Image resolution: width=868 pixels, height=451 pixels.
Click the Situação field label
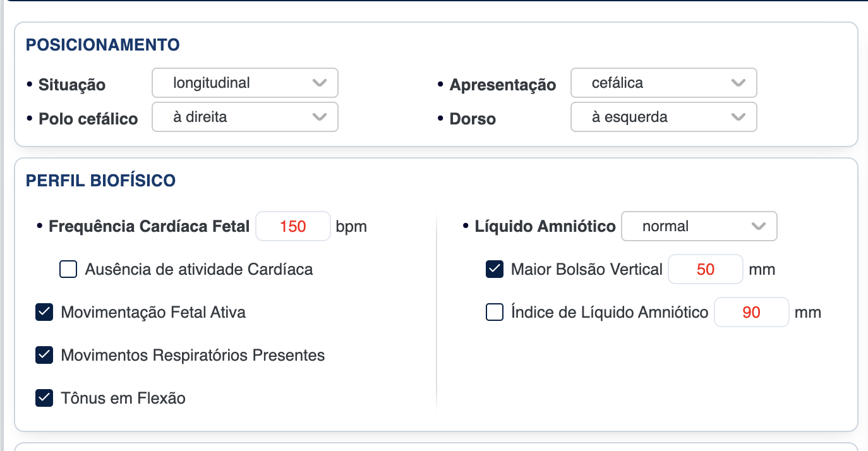point(72,85)
